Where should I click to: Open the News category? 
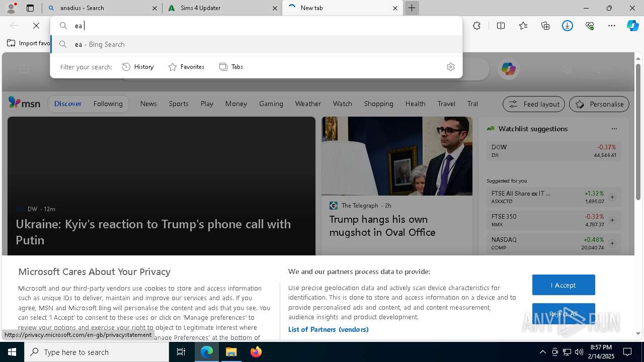click(148, 104)
